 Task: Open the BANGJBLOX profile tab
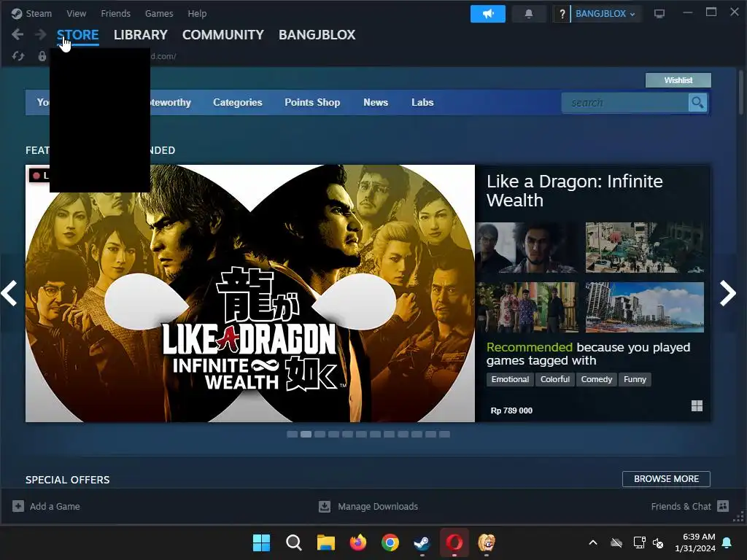(317, 35)
